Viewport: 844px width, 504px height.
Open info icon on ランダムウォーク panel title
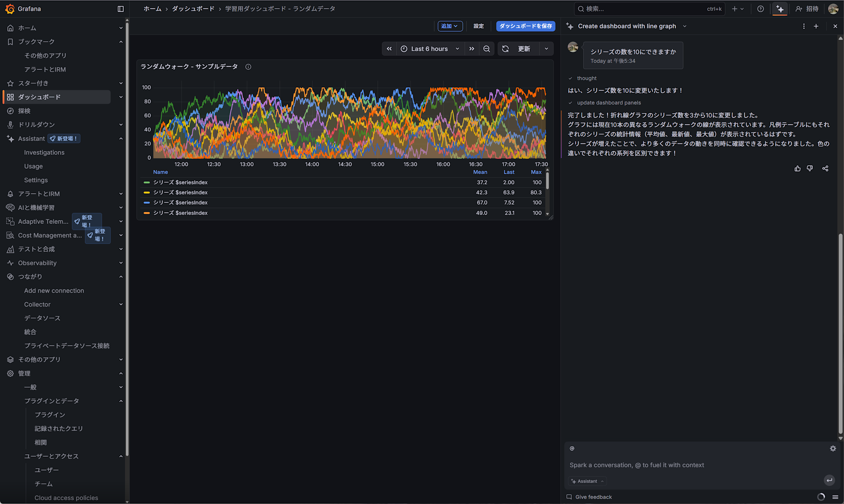[248, 67]
